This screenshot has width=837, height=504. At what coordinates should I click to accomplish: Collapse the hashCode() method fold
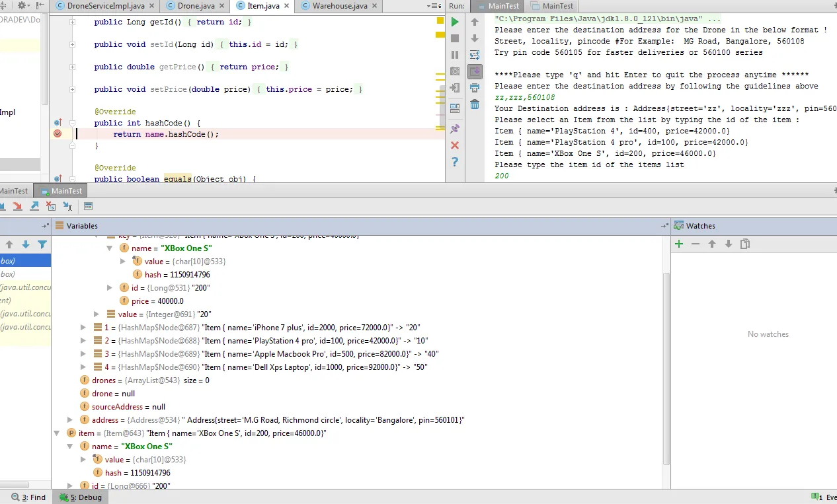click(72, 123)
